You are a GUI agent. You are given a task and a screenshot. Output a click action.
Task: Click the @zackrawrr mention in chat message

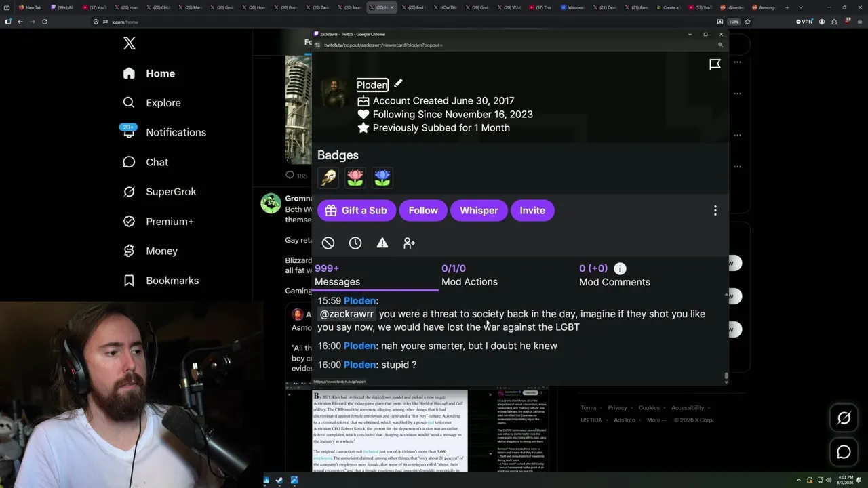347,314
